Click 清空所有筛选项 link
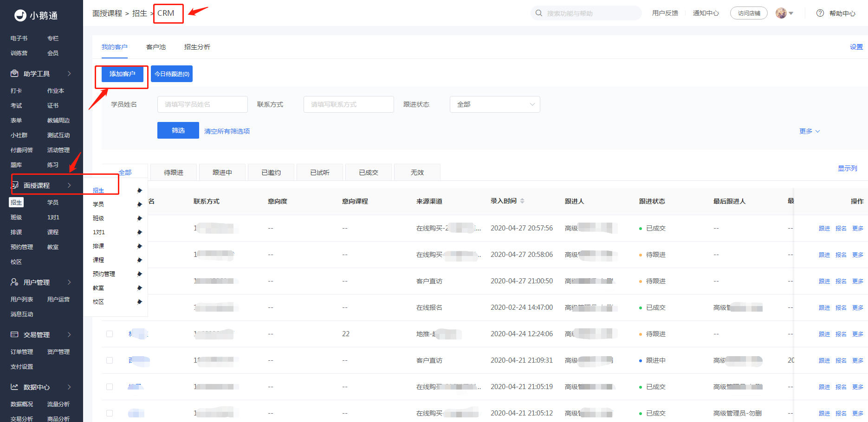 click(227, 131)
